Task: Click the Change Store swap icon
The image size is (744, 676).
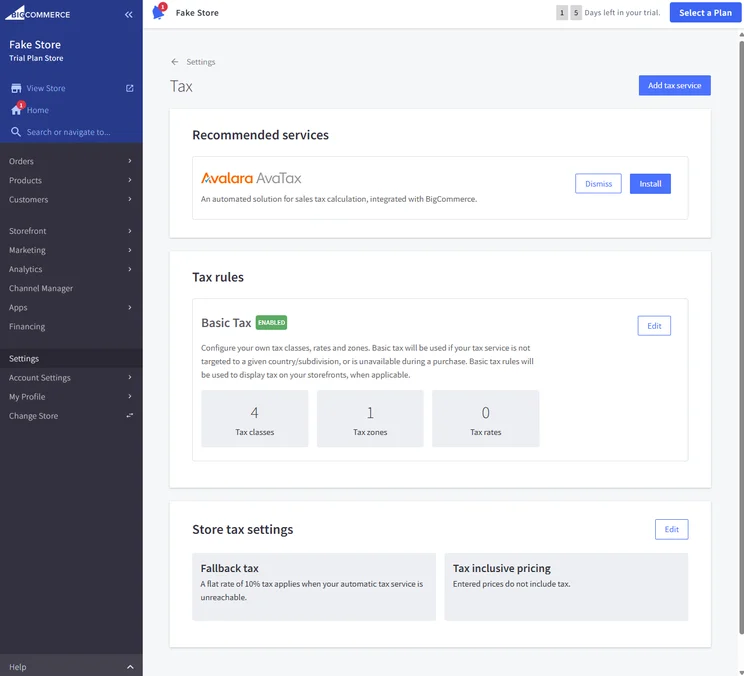Action: click(130, 416)
